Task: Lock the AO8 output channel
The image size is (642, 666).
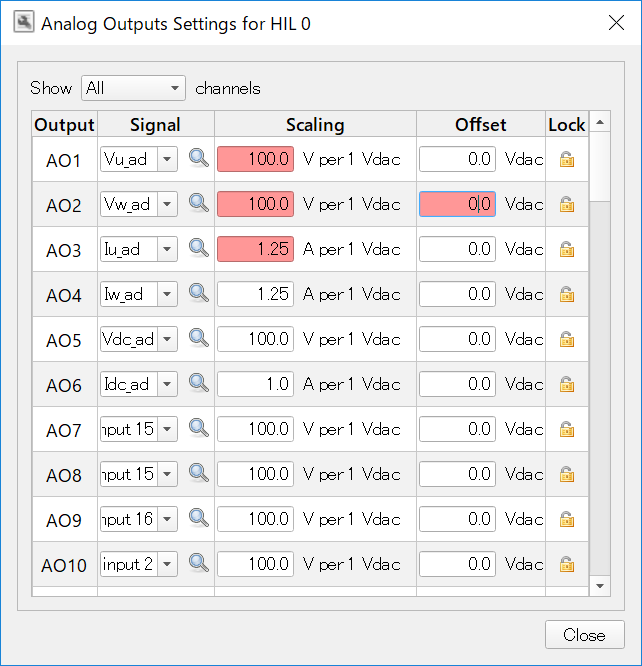Action: point(566,474)
